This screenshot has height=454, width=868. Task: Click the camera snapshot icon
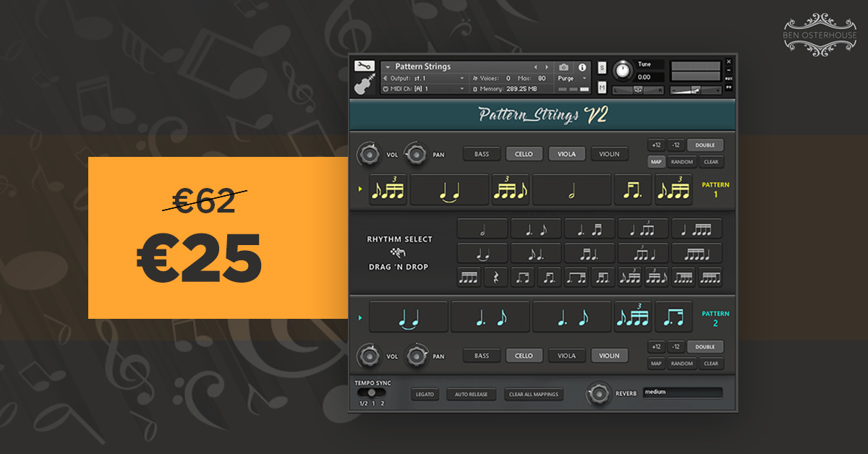[x=564, y=67]
